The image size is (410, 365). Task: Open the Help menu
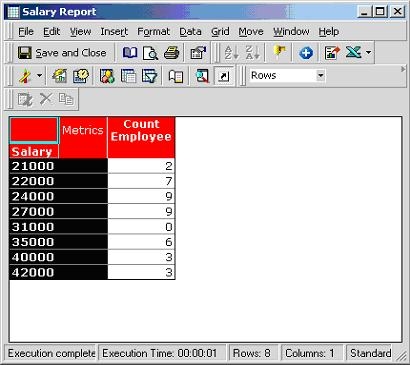coord(329,32)
